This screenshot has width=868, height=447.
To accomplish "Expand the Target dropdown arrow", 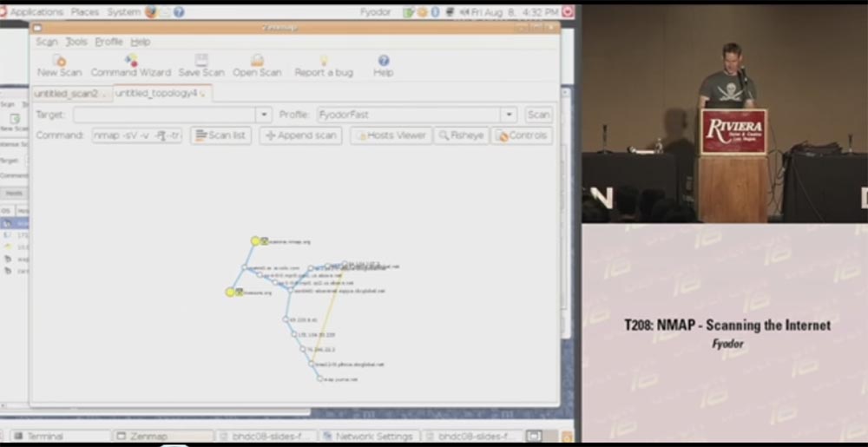I will (264, 115).
